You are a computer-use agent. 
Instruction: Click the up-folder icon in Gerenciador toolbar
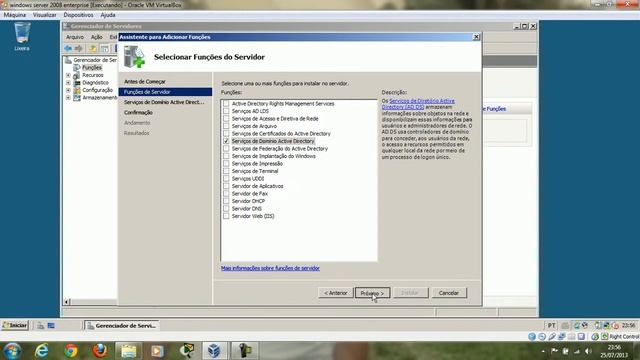93,49
